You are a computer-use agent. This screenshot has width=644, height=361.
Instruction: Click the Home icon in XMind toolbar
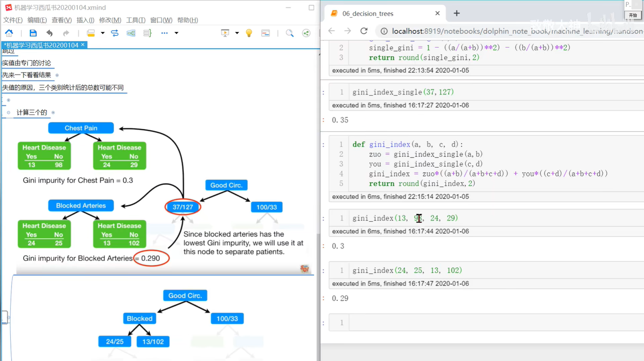click(9, 33)
